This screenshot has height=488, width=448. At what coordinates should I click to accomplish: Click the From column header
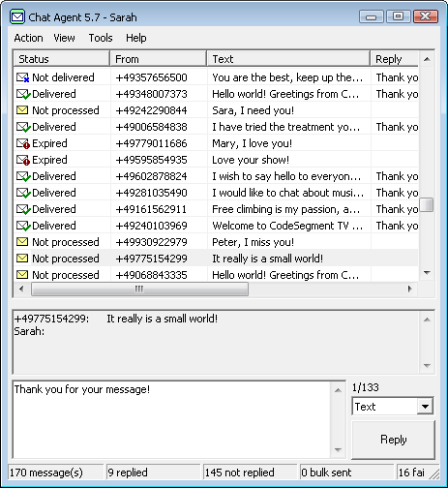coord(159,59)
